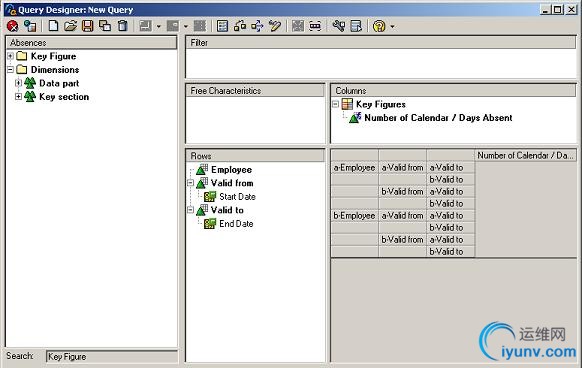The image size is (582, 368).
Task: Open Query Properties list icon
Action: click(222, 26)
